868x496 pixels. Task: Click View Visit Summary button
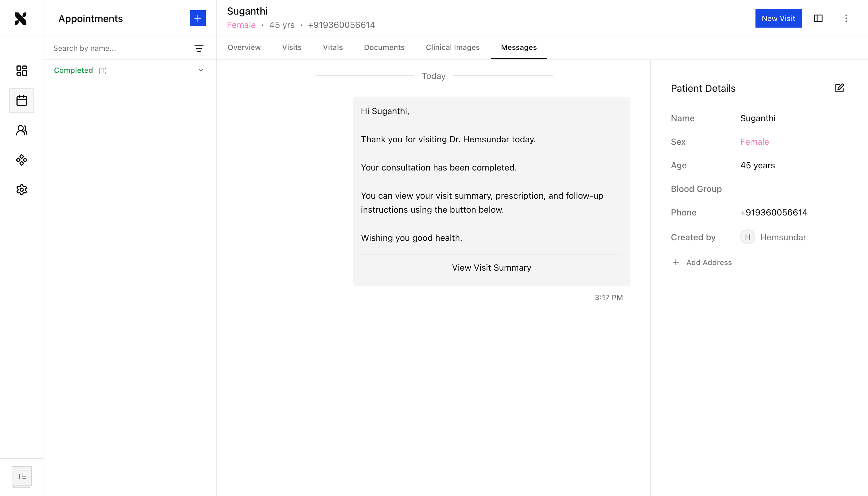[x=491, y=268]
